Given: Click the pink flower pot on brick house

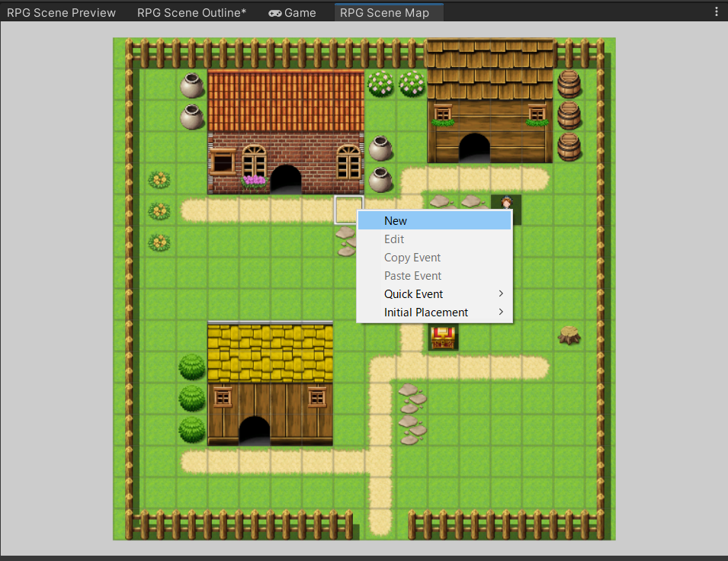Looking at the screenshot, I should coord(255,181).
